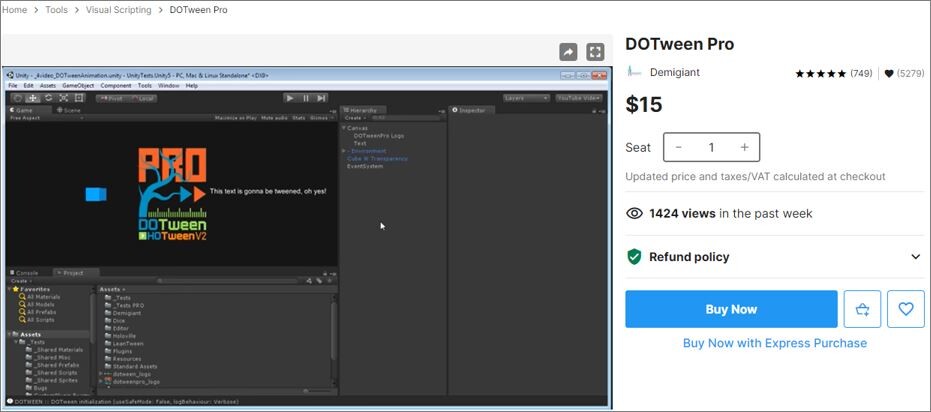Toggle Mute audio in Game view
The image size is (931, 412).
(x=274, y=118)
